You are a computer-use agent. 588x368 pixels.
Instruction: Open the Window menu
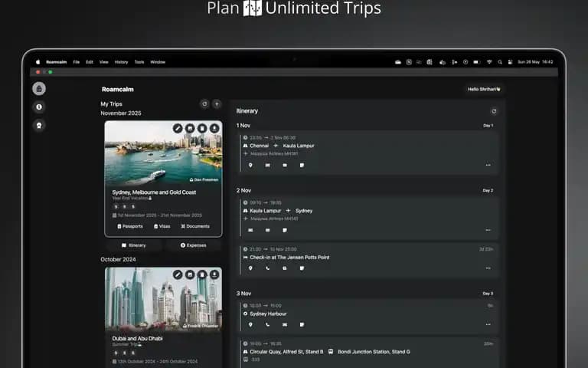(x=158, y=62)
